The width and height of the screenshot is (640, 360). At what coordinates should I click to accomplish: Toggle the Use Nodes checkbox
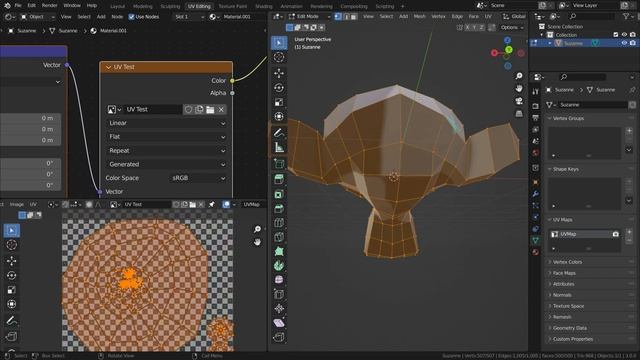coord(131,17)
